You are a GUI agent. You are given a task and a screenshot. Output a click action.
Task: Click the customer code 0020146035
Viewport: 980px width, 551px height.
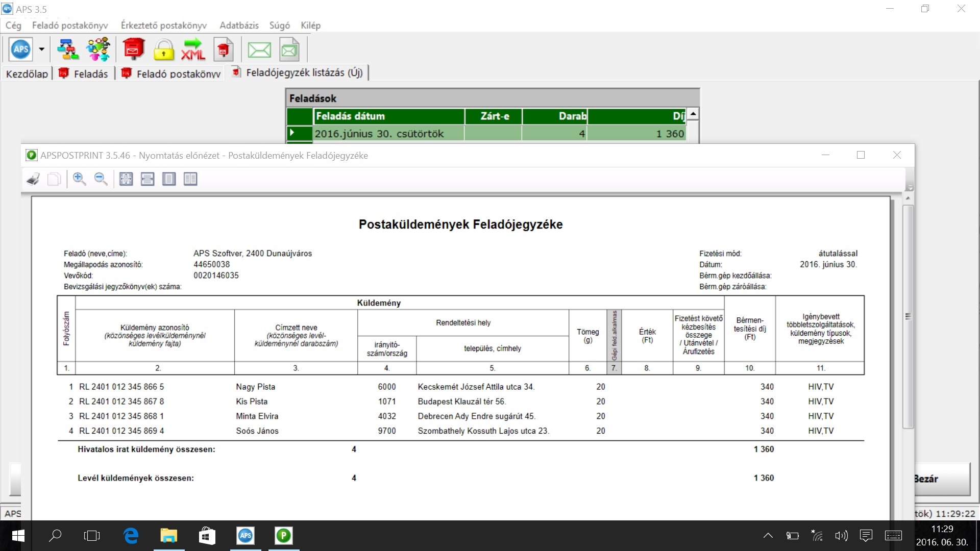tap(216, 275)
